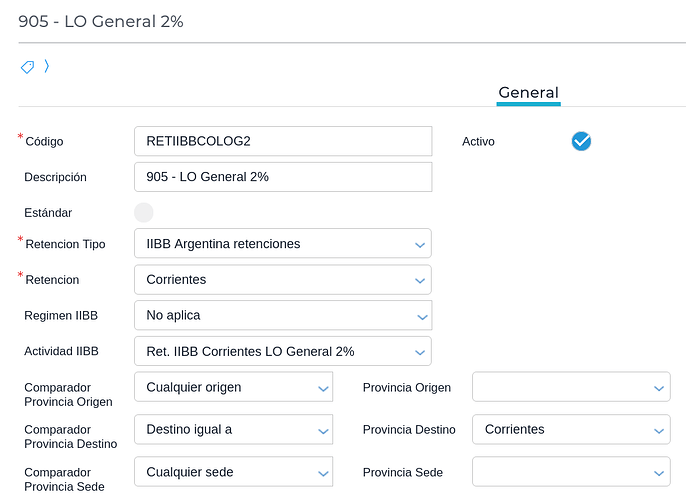Toggle the Activo checkbox
The width and height of the screenshot is (686, 500).
coord(581,142)
